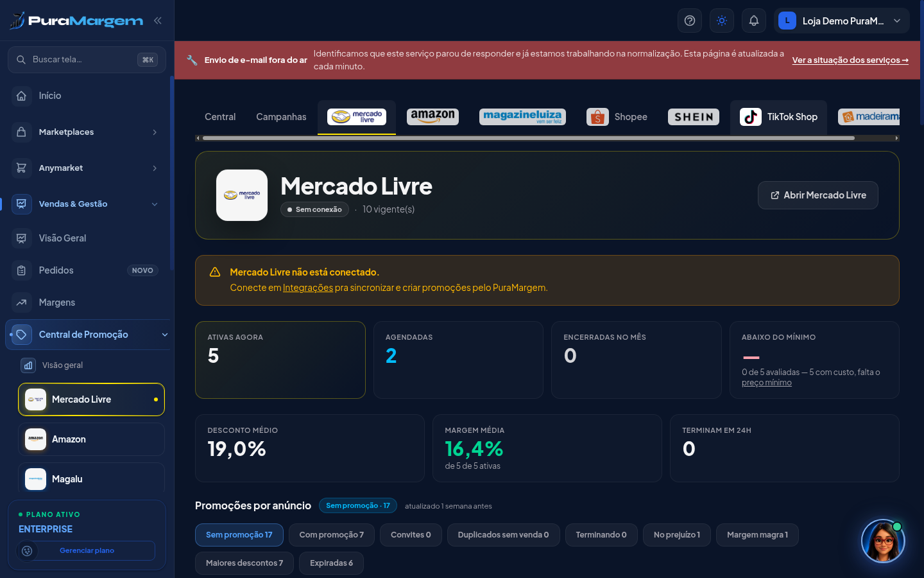Open Ver a situação dos serviços link
The width and height of the screenshot is (924, 578).
[x=850, y=60]
